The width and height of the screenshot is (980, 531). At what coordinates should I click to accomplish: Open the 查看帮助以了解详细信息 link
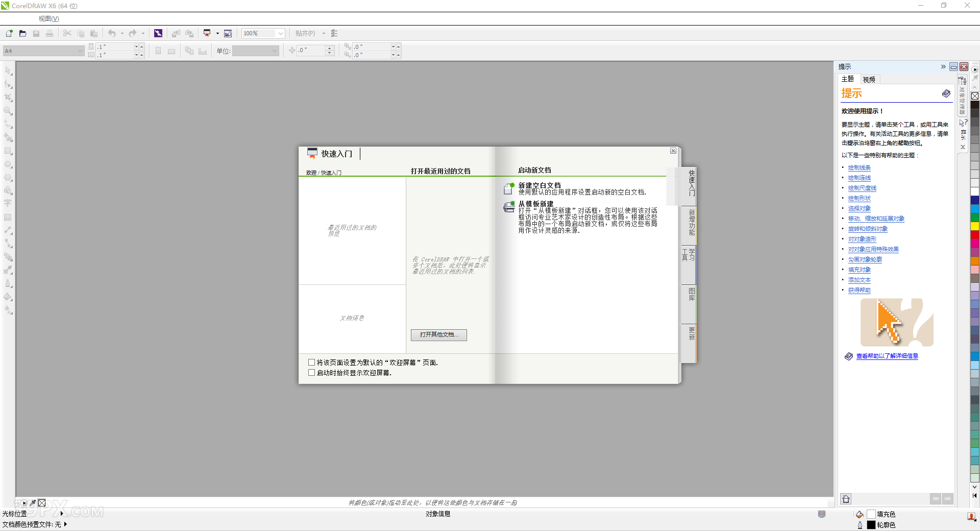[887, 356]
